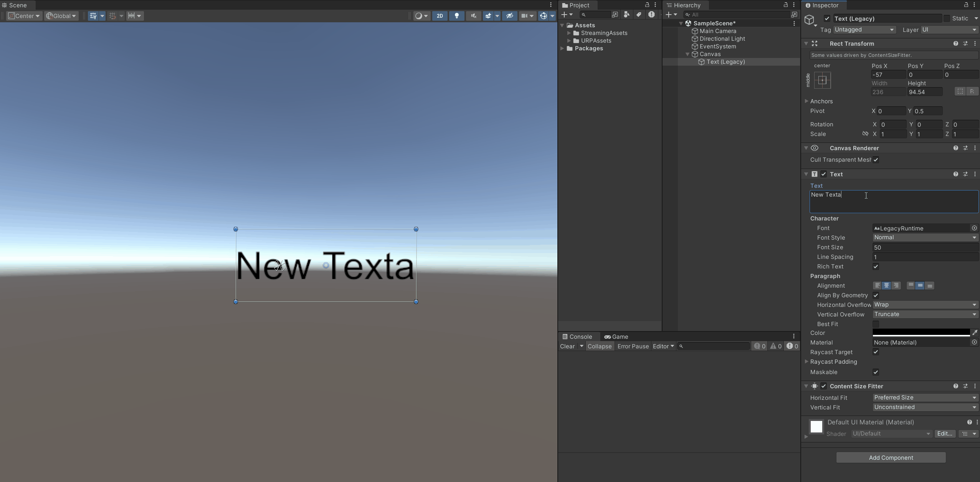This screenshot has height=482, width=980.
Task: Toggle Align By Geometry checkbox
Action: click(x=876, y=295)
